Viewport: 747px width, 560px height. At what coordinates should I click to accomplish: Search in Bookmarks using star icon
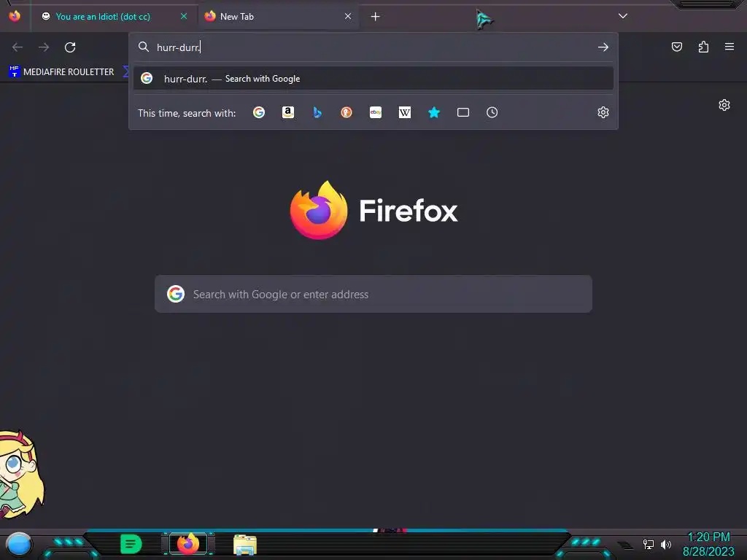(x=434, y=112)
